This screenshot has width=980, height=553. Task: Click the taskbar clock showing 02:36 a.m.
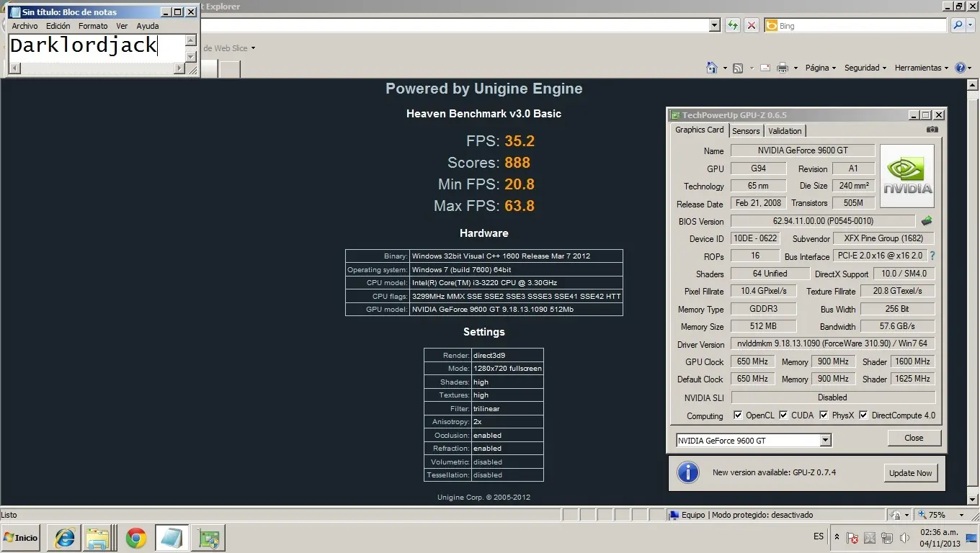[939, 538]
